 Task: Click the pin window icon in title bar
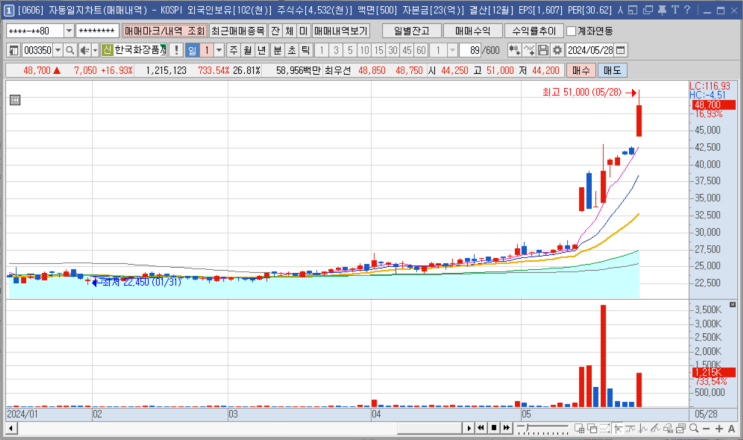(662, 10)
